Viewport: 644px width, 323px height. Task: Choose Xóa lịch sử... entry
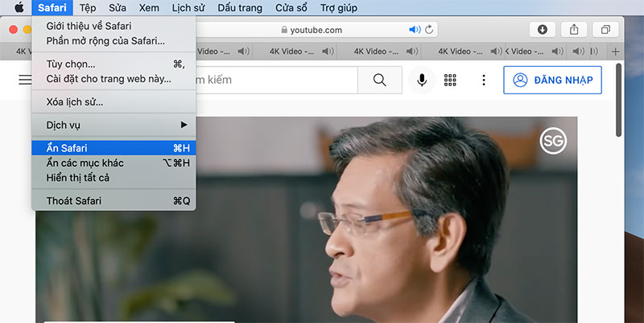(x=114, y=102)
